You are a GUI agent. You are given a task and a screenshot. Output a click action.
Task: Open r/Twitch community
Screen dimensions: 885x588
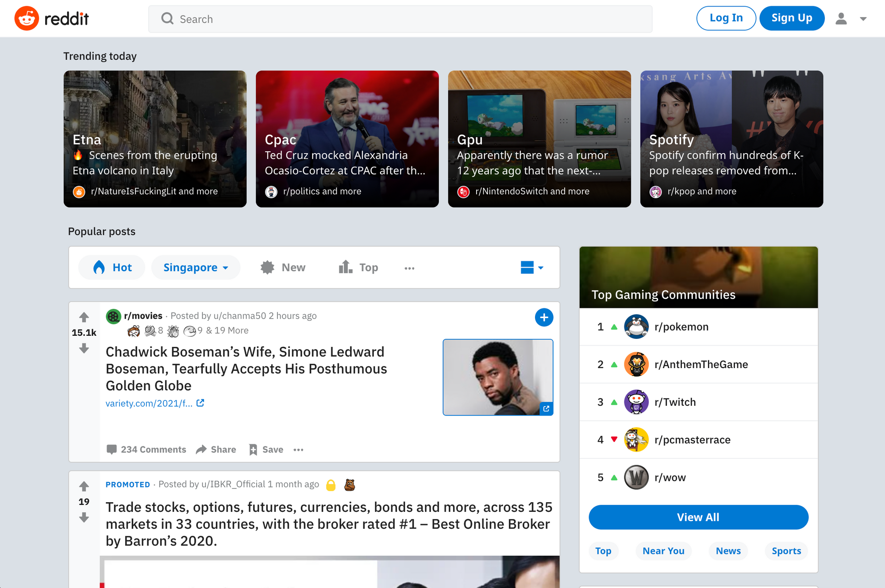[675, 402]
